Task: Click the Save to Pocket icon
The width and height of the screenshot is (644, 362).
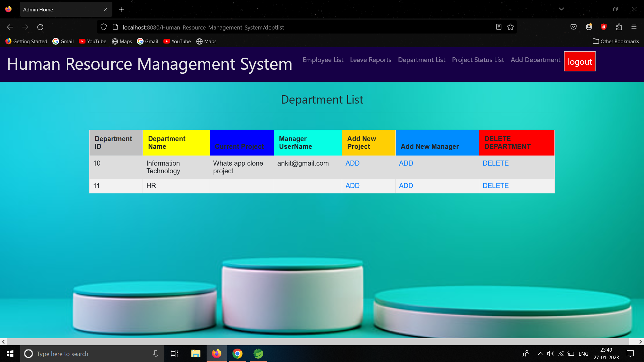Action: (x=574, y=27)
